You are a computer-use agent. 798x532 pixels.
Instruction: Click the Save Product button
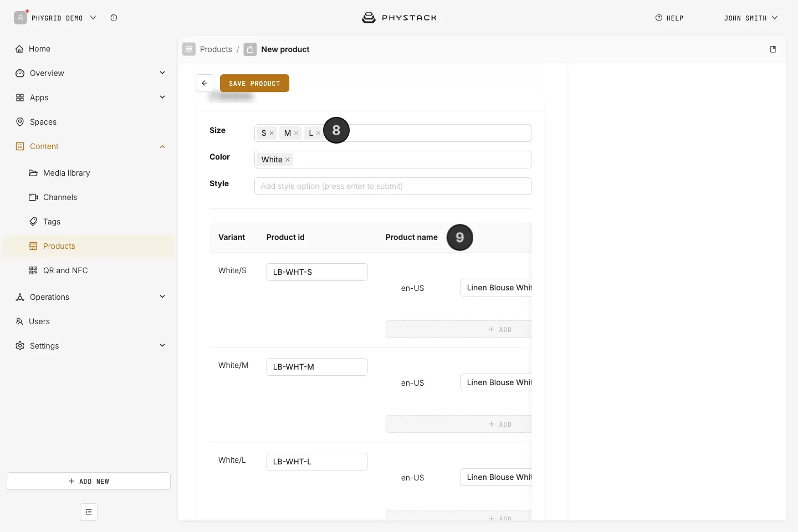254,83
